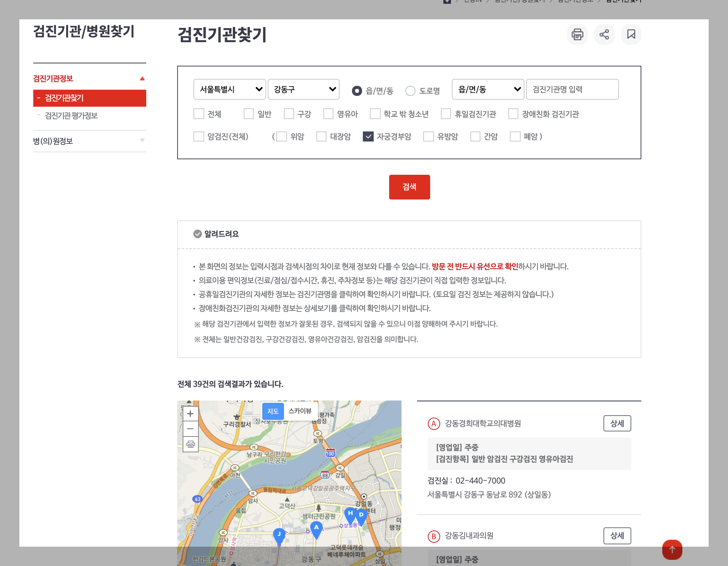This screenshot has height=566, width=728.
Task: Zoom in the map with the plus
Action: pyautogui.click(x=190, y=414)
